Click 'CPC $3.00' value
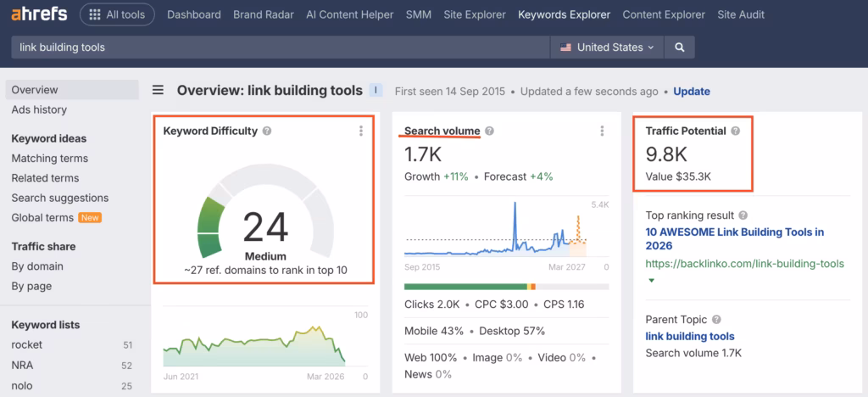This screenshot has height=397, width=868. point(502,305)
